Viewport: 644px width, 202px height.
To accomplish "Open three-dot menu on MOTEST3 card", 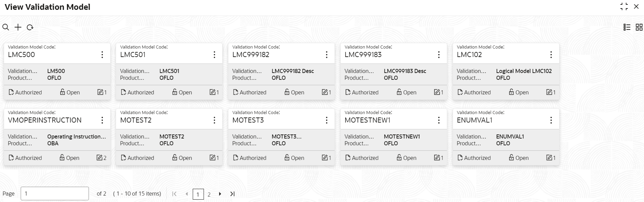I will 326,120.
